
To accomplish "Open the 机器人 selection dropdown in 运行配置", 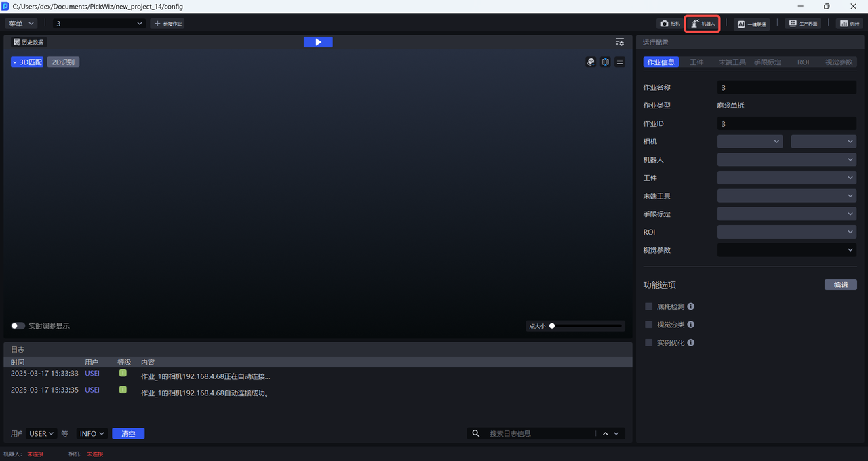I will [x=787, y=160].
